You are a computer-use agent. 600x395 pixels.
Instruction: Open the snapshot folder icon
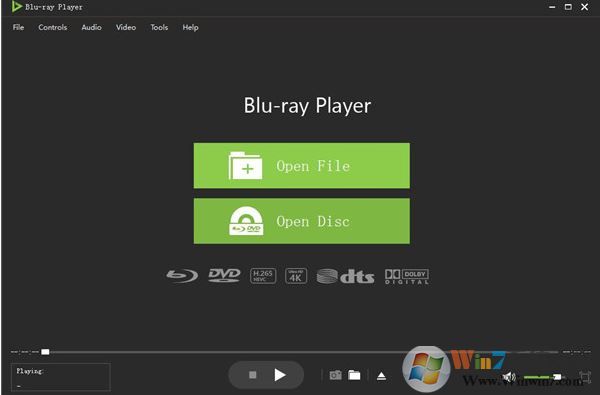pyautogui.click(x=354, y=375)
